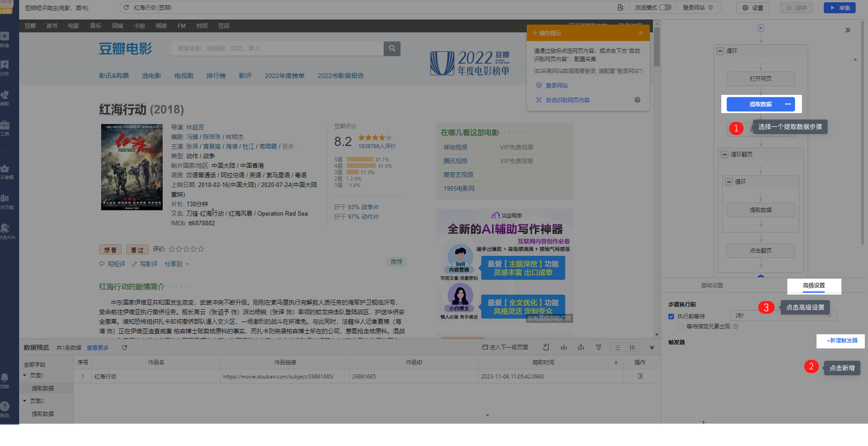
Task: Check the 等待指定元素出现 checkbox
Action: (680, 327)
